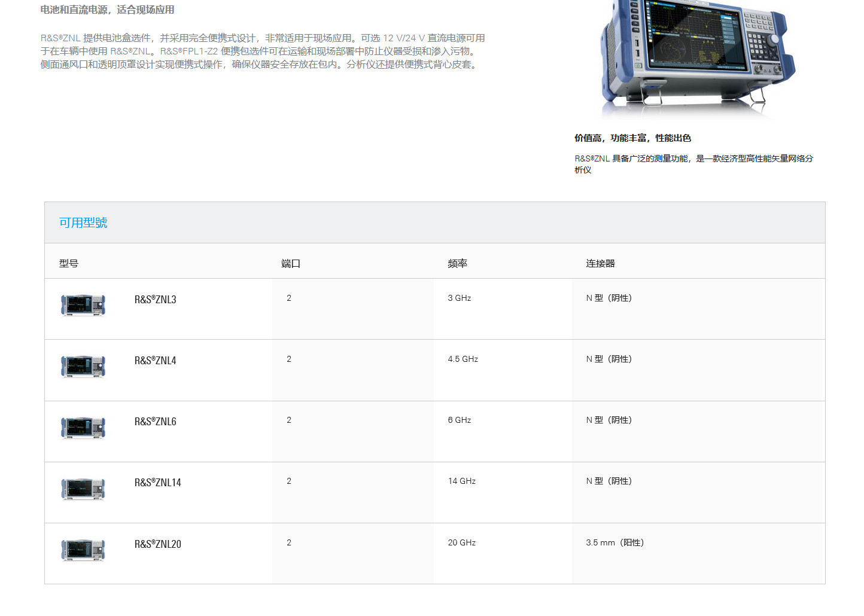Select the R&S®ZNL6 model name

coord(155,422)
